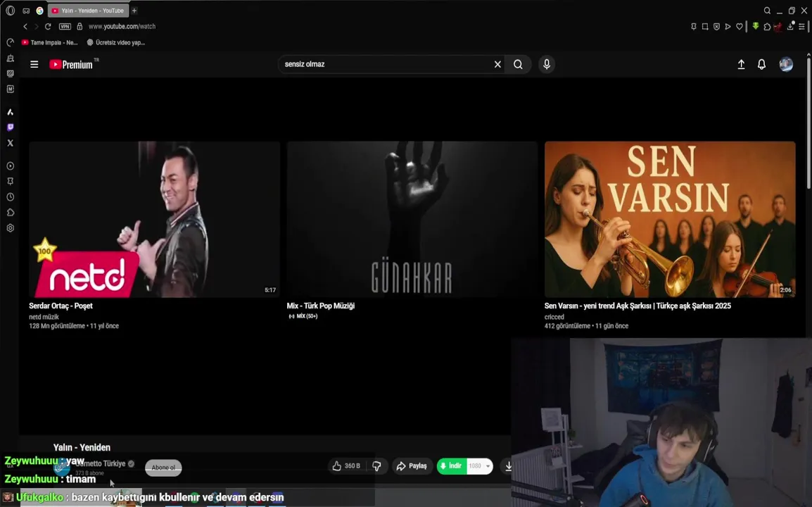The width and height of the screenshot is (812, 507).
Task: Open GX Cleaner broom icon in sidebar
Action: coord(11,58)
